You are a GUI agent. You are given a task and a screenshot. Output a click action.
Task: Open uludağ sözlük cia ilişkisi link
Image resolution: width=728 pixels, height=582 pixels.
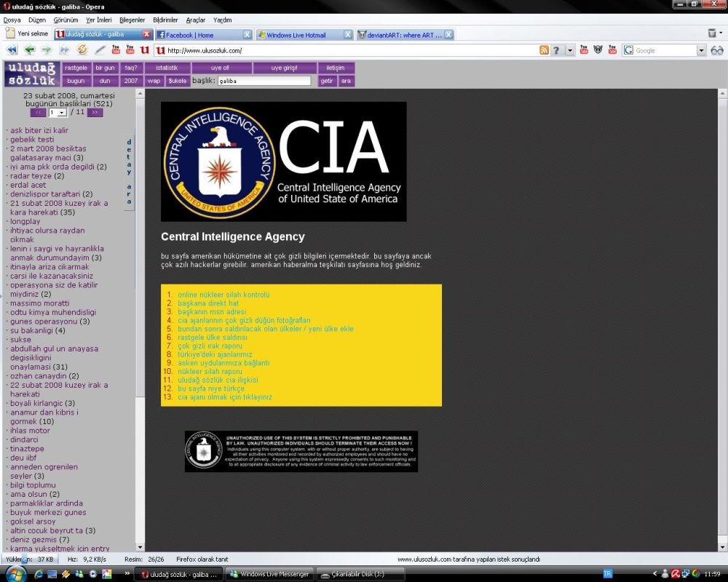tap(218, 380)
